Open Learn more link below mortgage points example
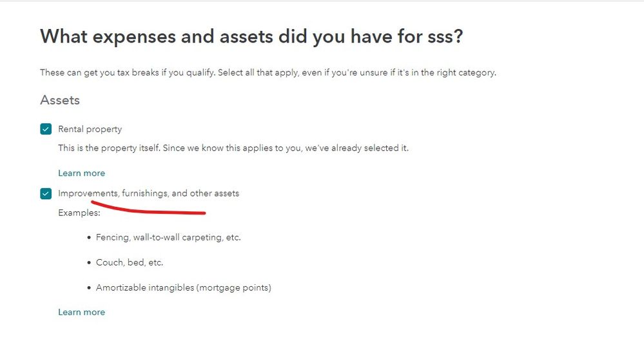Screen dimensions: 644x339 click(x=81, y=312)
